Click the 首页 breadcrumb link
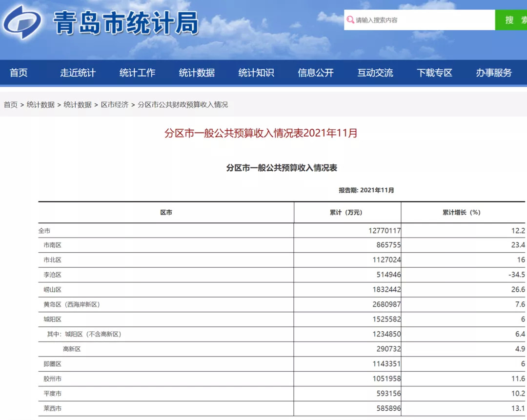Viewport: 527px width, 420px height. pyautogui.click(x=11, y=104)
